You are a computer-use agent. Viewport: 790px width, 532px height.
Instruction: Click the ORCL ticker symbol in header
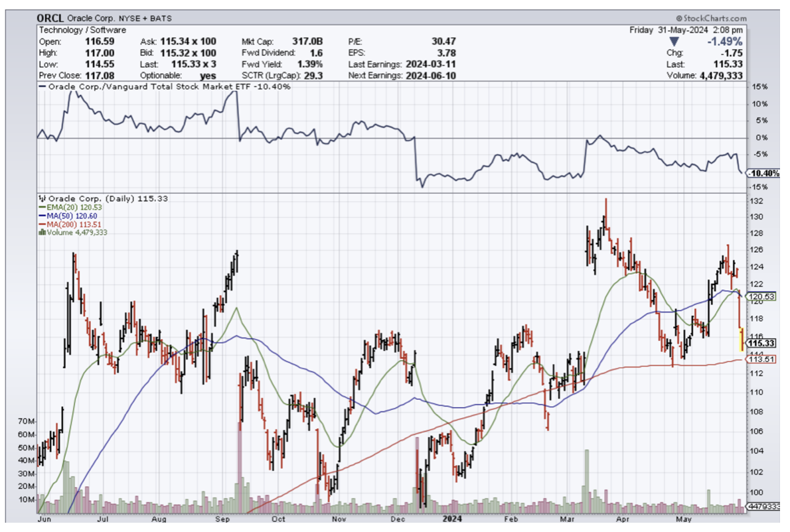(x=50, y=19)
